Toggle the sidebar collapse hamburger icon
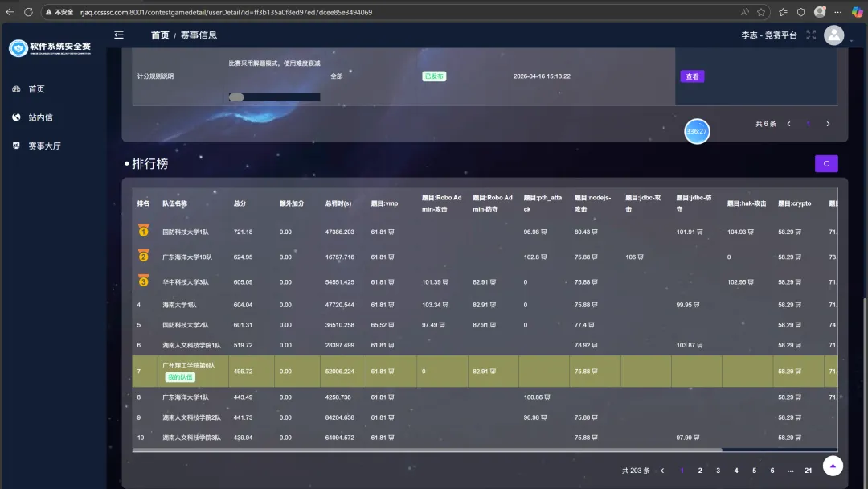 (119, 35)
